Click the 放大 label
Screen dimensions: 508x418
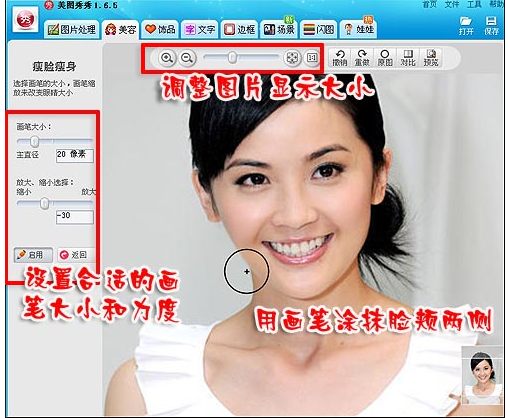tap(88, 192)
